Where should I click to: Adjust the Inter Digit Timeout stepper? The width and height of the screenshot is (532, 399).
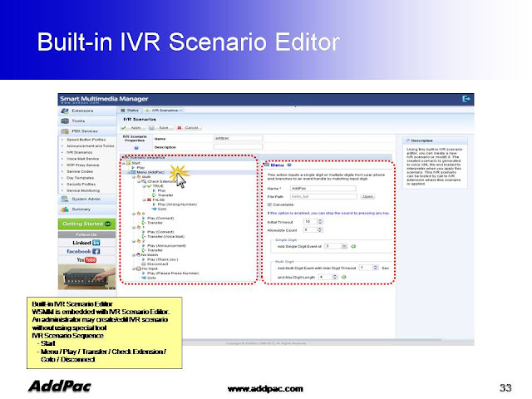tap(376, 268)
